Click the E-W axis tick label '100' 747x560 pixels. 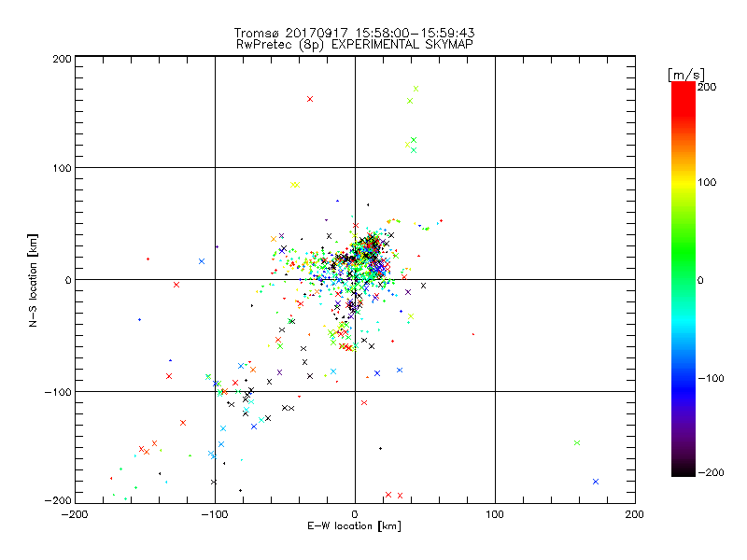(495, 514)
